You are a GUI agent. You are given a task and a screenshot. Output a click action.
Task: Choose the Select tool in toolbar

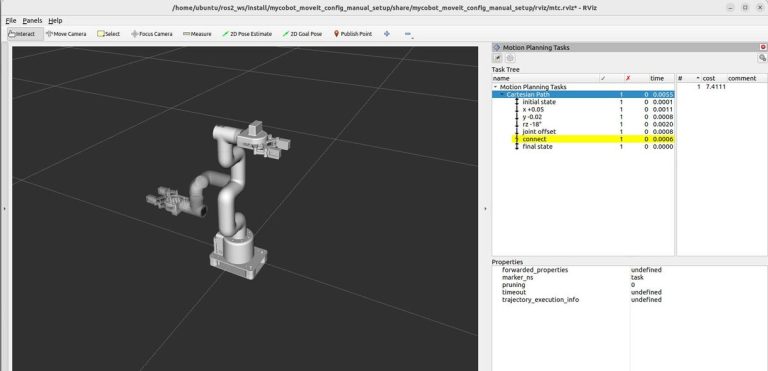108,34
